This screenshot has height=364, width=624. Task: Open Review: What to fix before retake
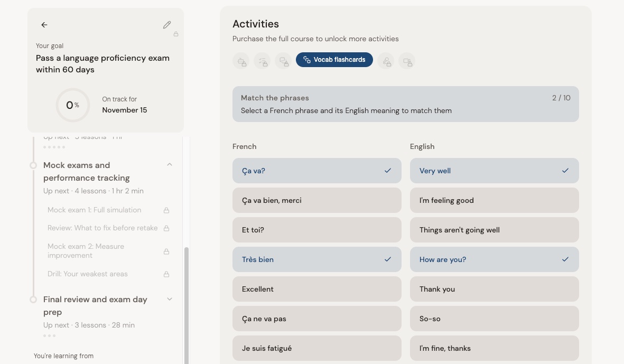[103, 228]
